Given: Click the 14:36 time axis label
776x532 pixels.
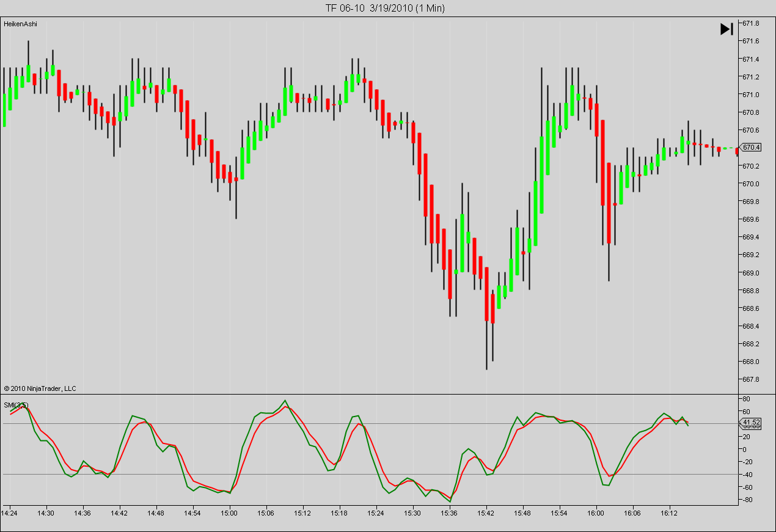Looking at the screenshot, I should [83, 513].
